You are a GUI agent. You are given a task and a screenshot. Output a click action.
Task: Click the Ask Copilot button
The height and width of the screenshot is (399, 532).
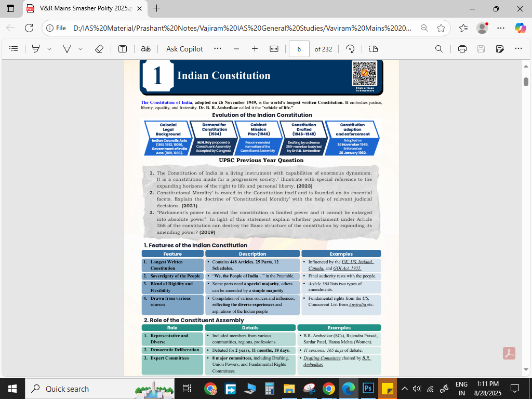point(184,49)
